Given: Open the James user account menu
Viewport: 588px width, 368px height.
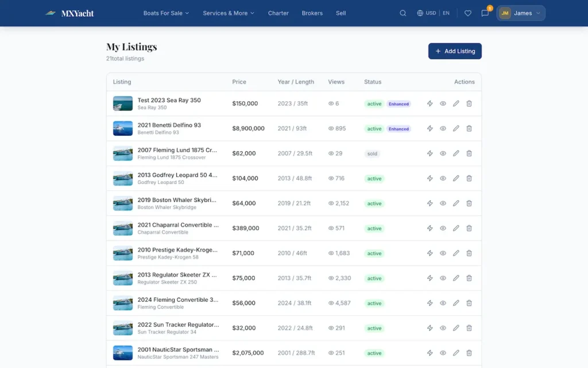Looking at the screenshot, I should [521, 13].
